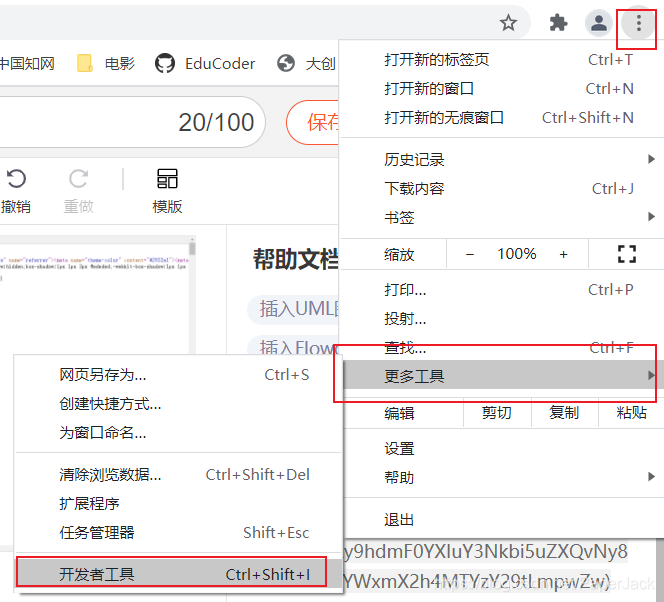Open the 电影 bookmark folder

(x=106, y=64)
